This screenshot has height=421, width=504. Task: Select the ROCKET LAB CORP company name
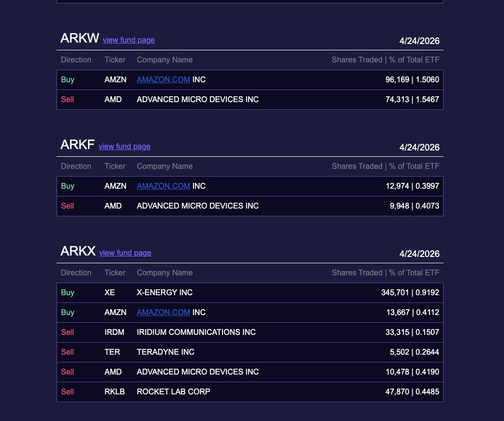coord(173,392)
